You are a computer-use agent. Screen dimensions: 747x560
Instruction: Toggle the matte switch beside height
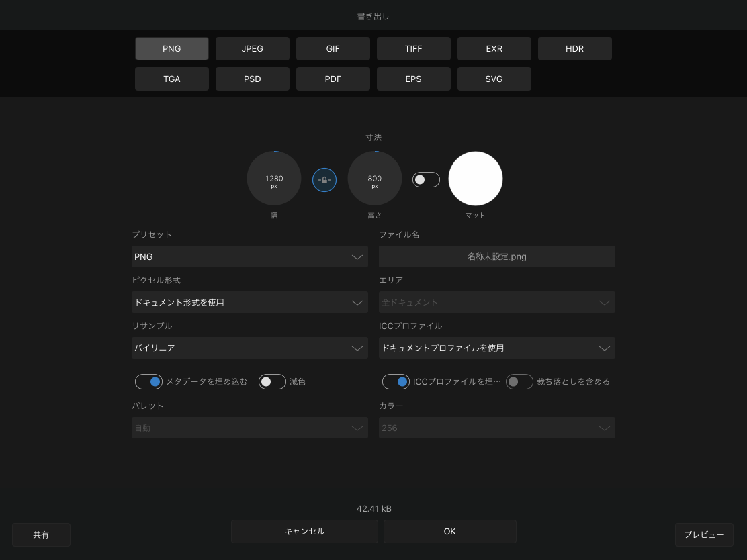(426, 179)
